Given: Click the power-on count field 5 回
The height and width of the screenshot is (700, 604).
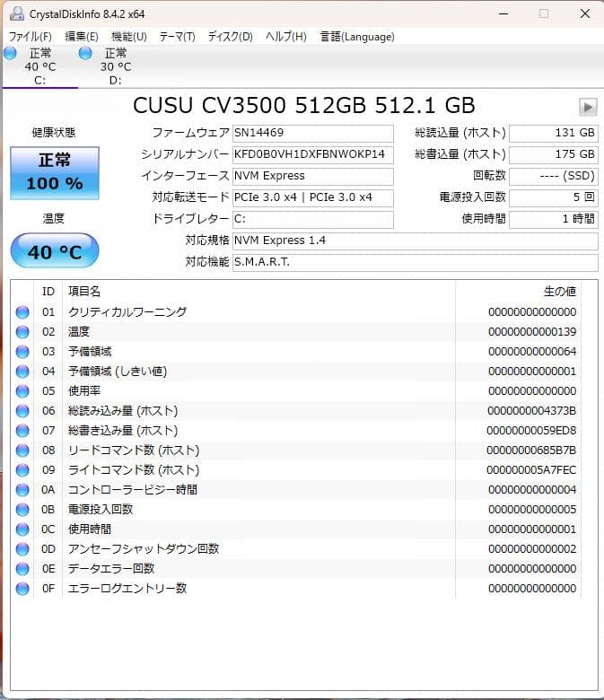Looking at the screenshot, I should coord(554,197).
